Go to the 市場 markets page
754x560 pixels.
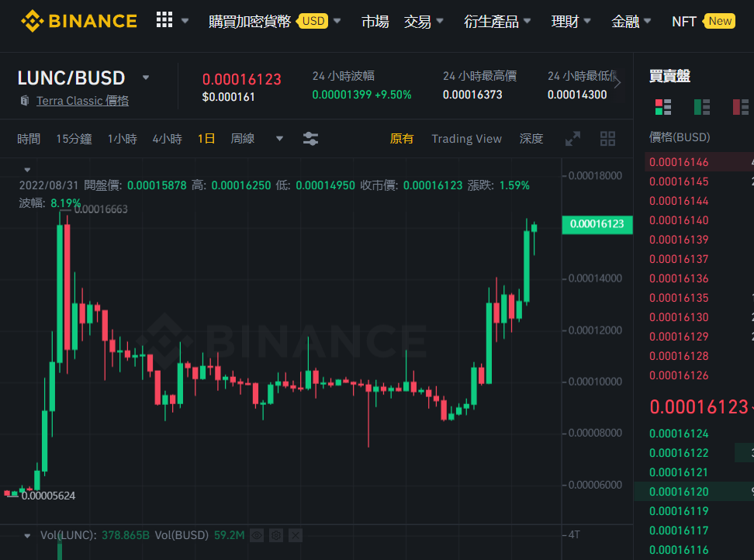coord(375,22)
